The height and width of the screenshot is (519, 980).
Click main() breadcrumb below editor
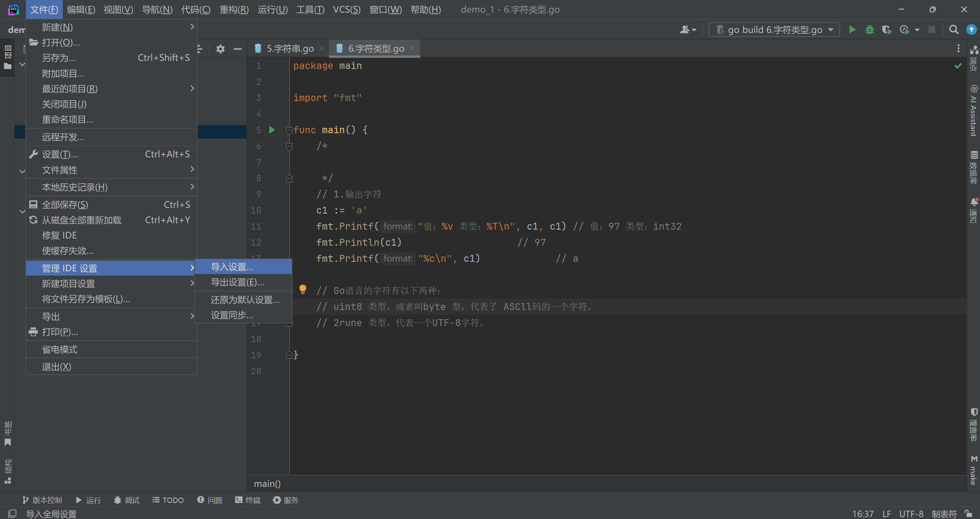(267, 484)
